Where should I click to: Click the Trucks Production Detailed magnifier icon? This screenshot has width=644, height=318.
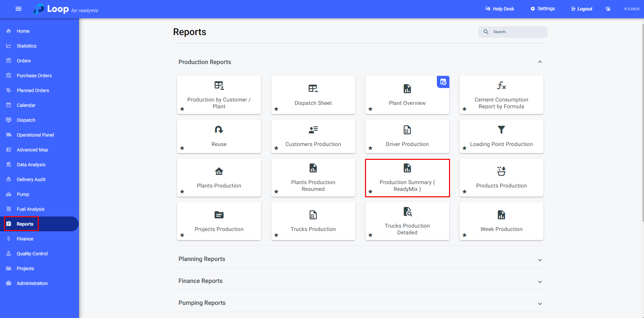point(408,212)
